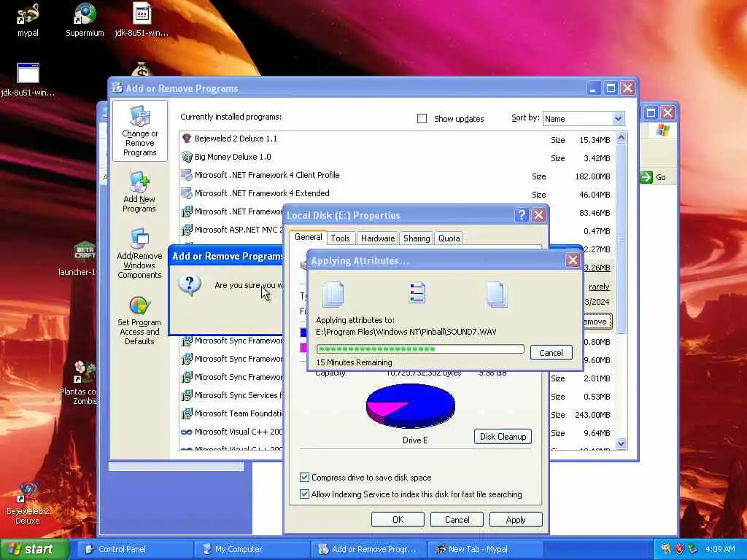This screenshot has width=747, height=560.
Task: Select Add New Programs in sidebar
Action: click(x=139, y=192)
